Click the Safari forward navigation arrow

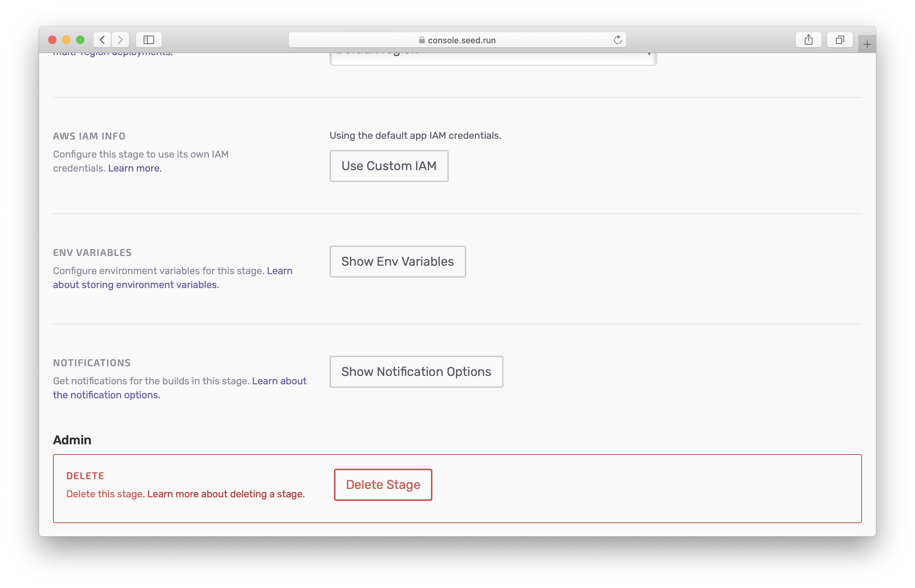[120, 40]
